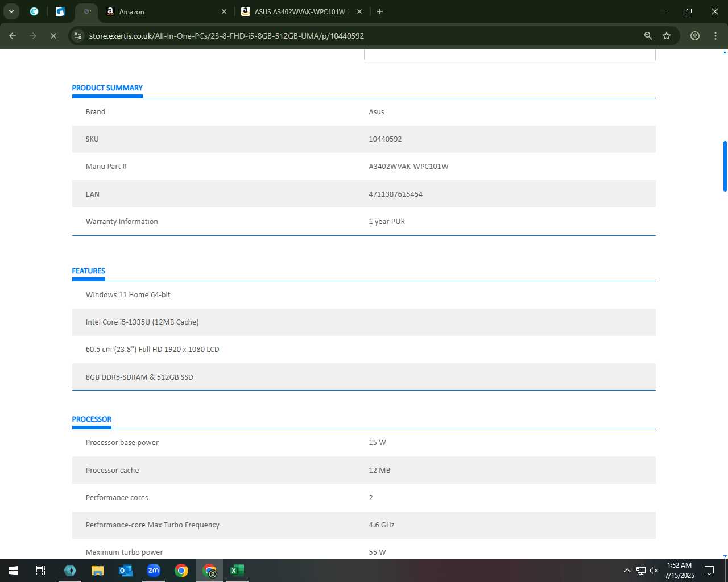Viewport: 728px width, 582px height.
Task: View site information icon in address bar
Action: tap(78, 36)
